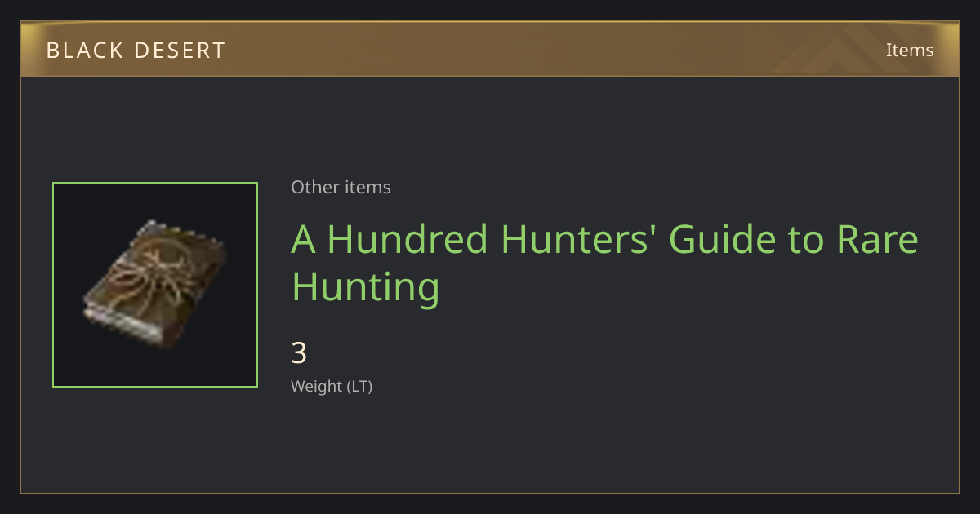980x514 pixels.
Task: Select the word 'Rare' in item title
Action: click(877, 239)
